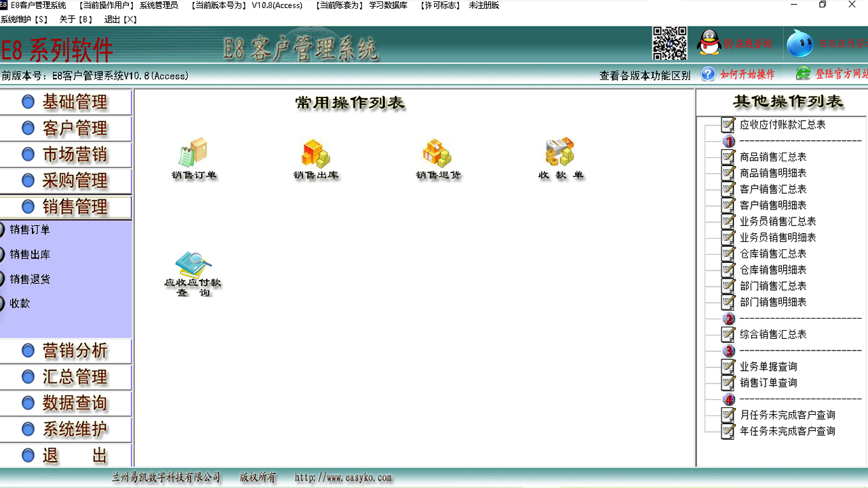Click the blue water-drop mascot icon
Viewport: 868px width, 488px height.
[x=800, y=43]
